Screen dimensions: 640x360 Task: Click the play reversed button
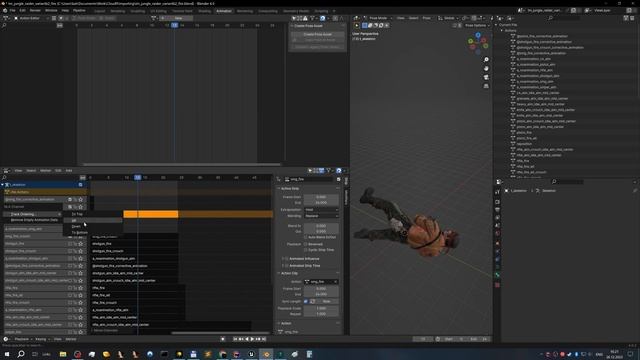[x=247, y=339]
